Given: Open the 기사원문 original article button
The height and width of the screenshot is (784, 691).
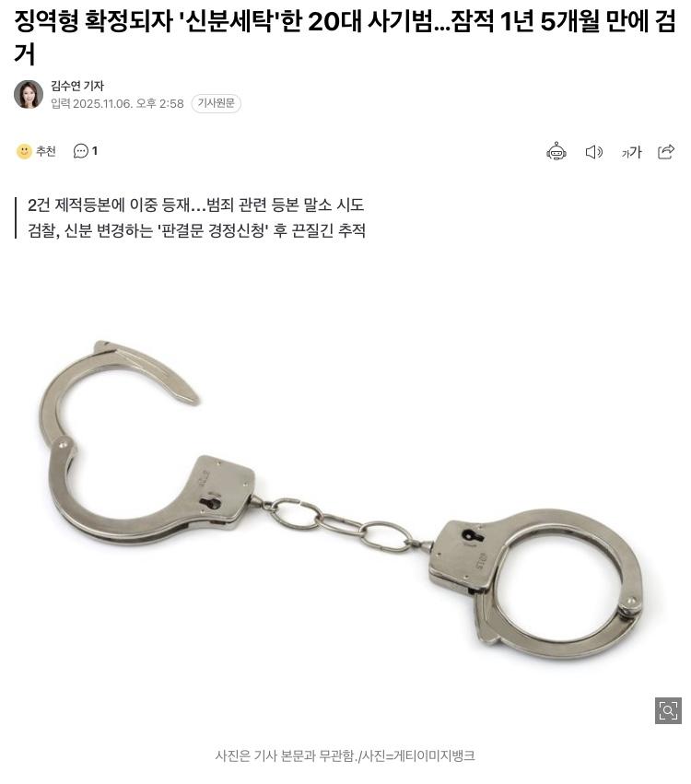Looking at the screenshot, I should pos(216,103).
